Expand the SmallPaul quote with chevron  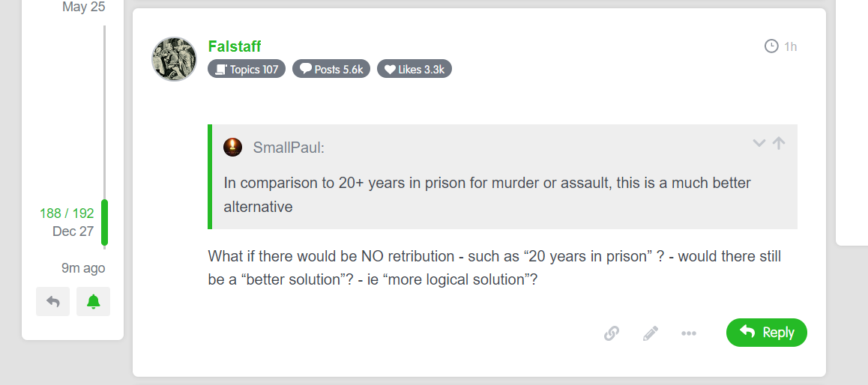pos(759,142)
